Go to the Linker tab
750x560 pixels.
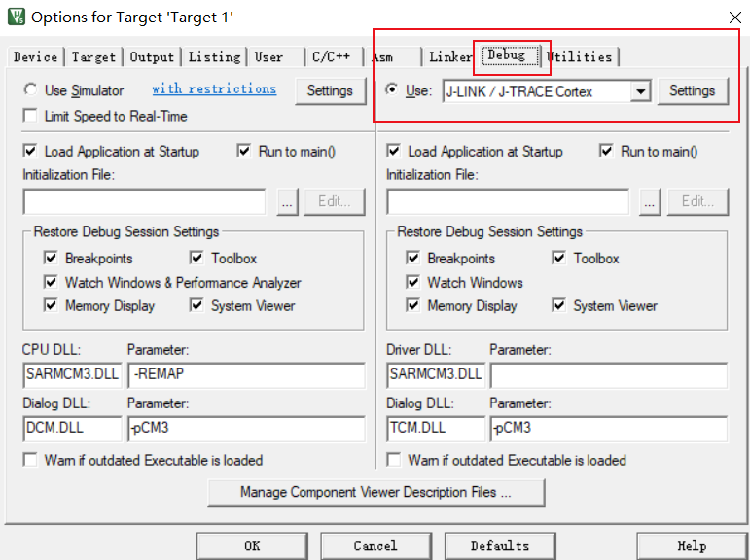(x=449, y=57)
